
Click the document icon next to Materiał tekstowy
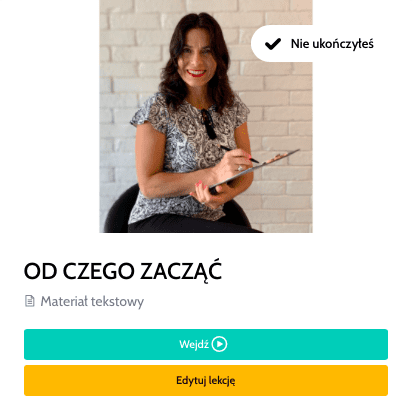coord(30,301)
